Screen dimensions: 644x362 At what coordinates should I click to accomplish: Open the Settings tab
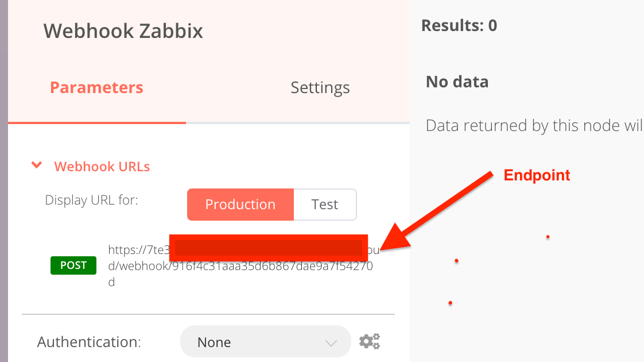pos(320,87)
